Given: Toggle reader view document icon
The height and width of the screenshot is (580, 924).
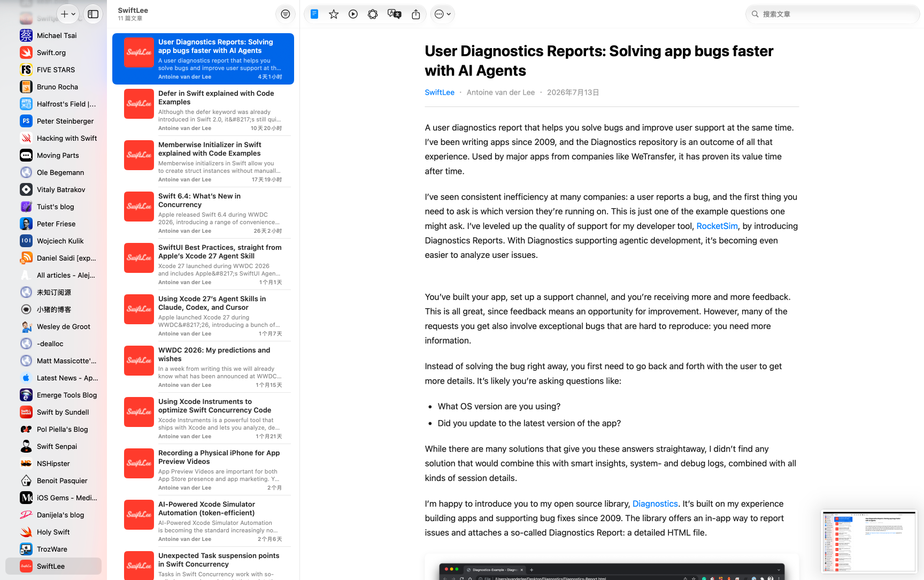Looking at the screenshot, I should (x=314, y=14).
